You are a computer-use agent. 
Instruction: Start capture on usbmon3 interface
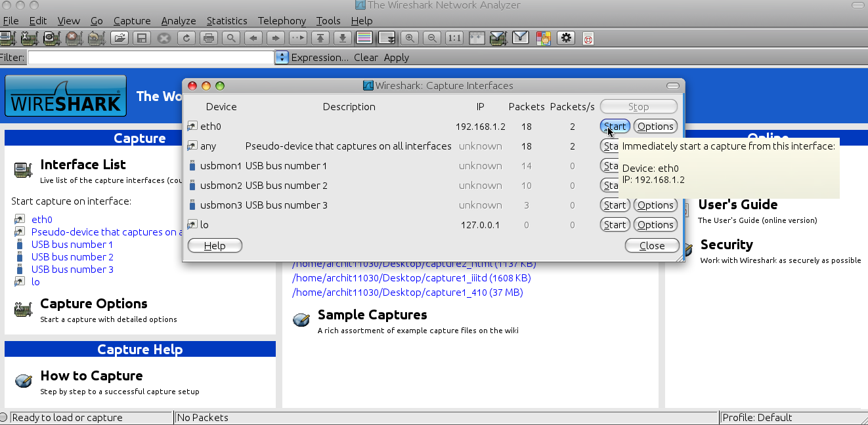[615, 205]
